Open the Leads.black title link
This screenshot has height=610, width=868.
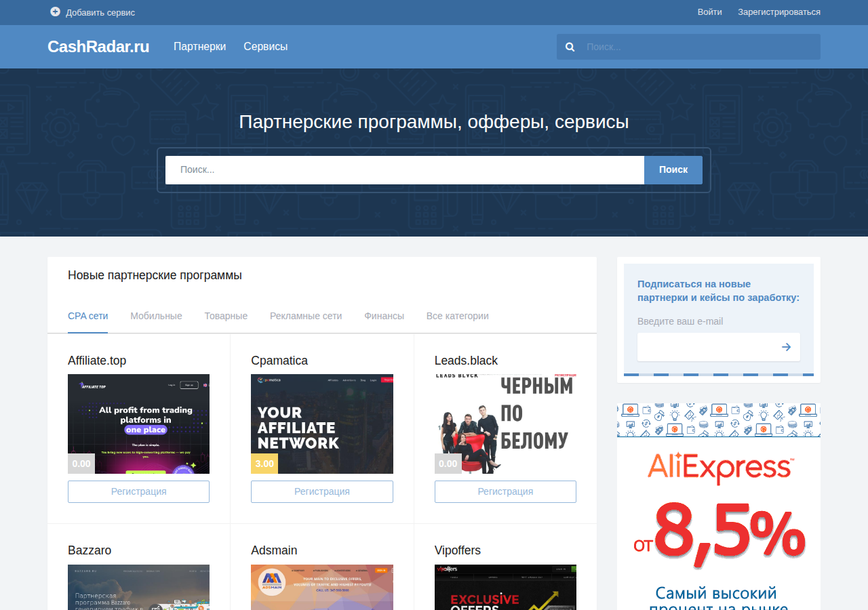coord(466,361)
